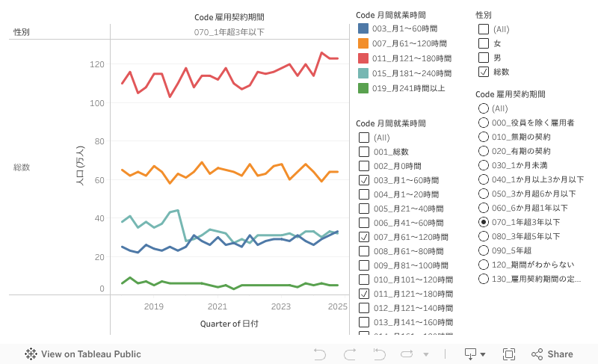This screenshot has width=598, height=364.
Task: Click the Undo arrow icon
Action: tap(320, 354)
